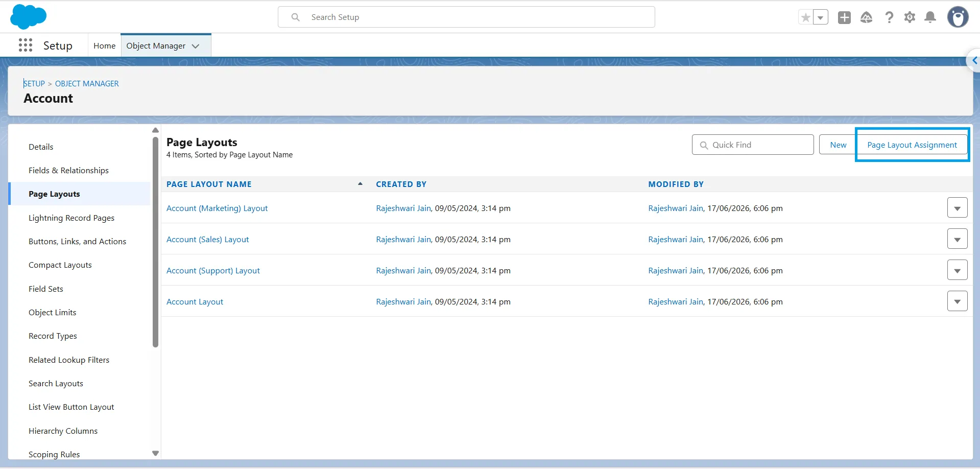The width and height of the screenshot is (980, 469).
Task: Open row actions for Account (Sales) Layout
Action: pyautogui.click(x=957, y=239)
